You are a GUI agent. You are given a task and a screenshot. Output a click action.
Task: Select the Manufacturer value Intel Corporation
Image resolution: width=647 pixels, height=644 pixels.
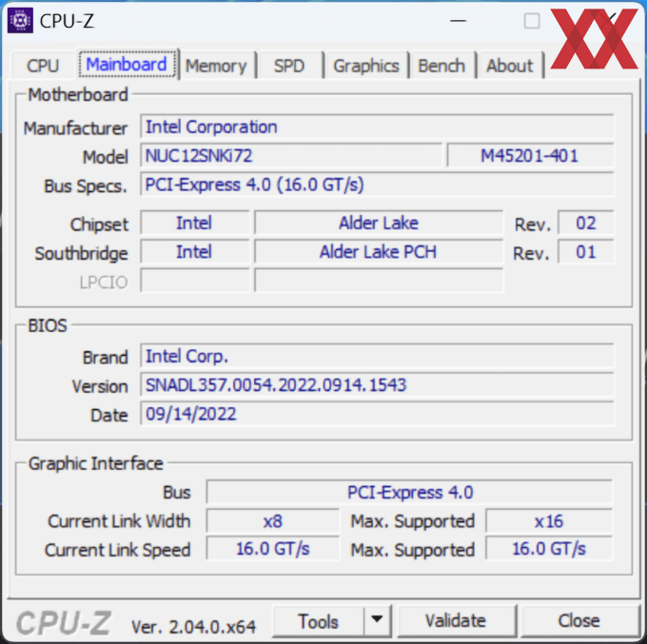[377, 127]
